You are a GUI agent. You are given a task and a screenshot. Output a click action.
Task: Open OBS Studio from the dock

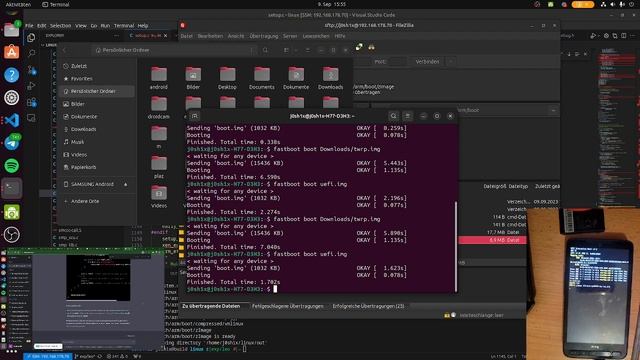click(11, 234)
